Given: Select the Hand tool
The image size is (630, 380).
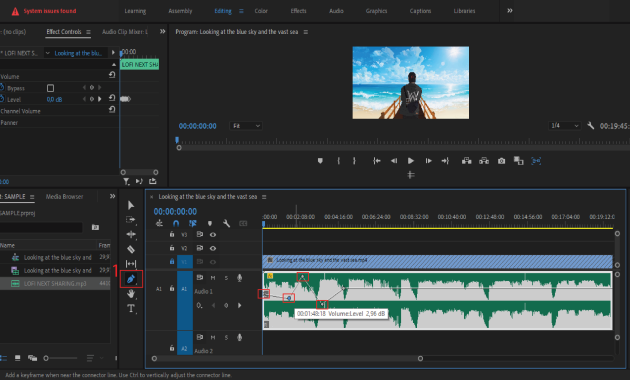Looking at the screenshot, I should coord(131,294).
